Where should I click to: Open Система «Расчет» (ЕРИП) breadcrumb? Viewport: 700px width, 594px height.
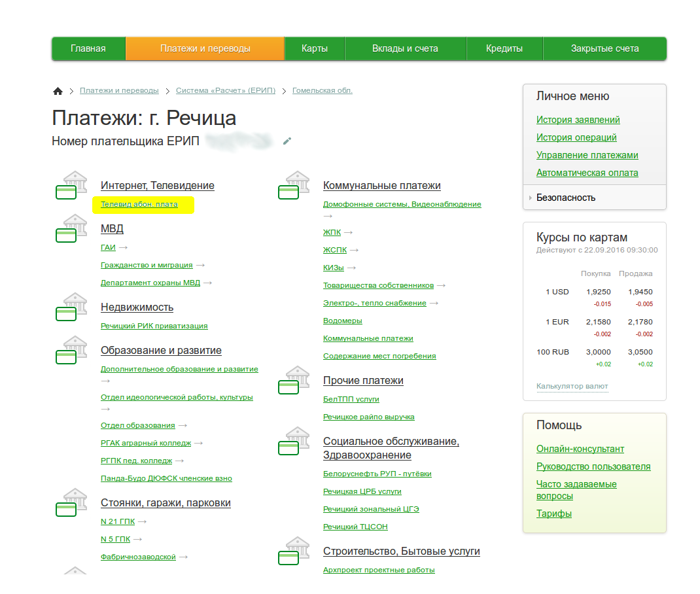[226, 90]
